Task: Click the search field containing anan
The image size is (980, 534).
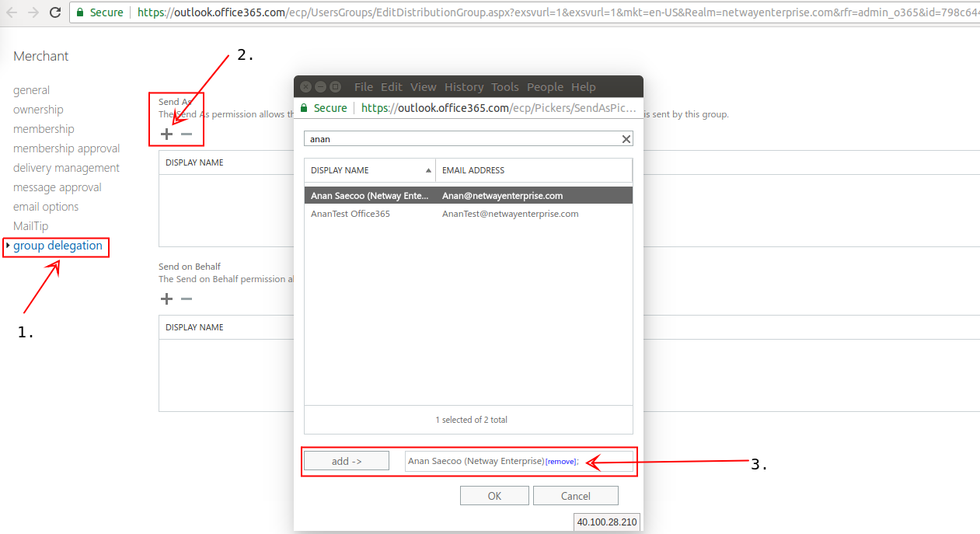Action: 462,139
